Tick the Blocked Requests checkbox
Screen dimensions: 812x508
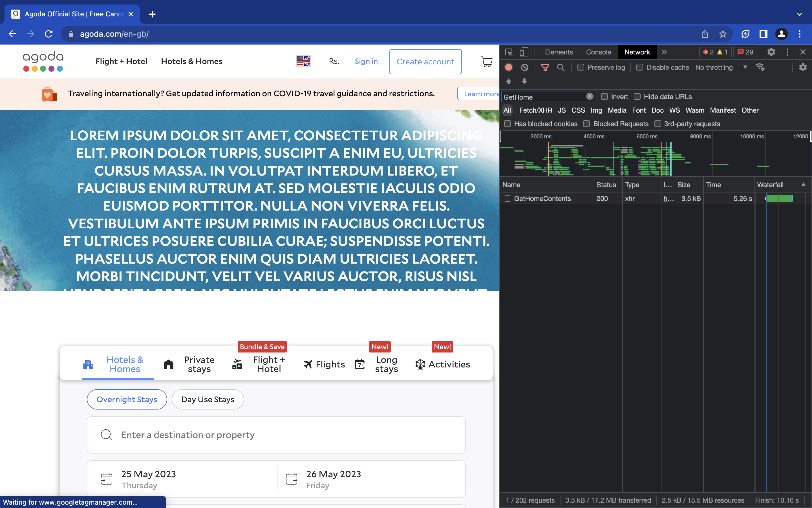click(x=586, y=124)
